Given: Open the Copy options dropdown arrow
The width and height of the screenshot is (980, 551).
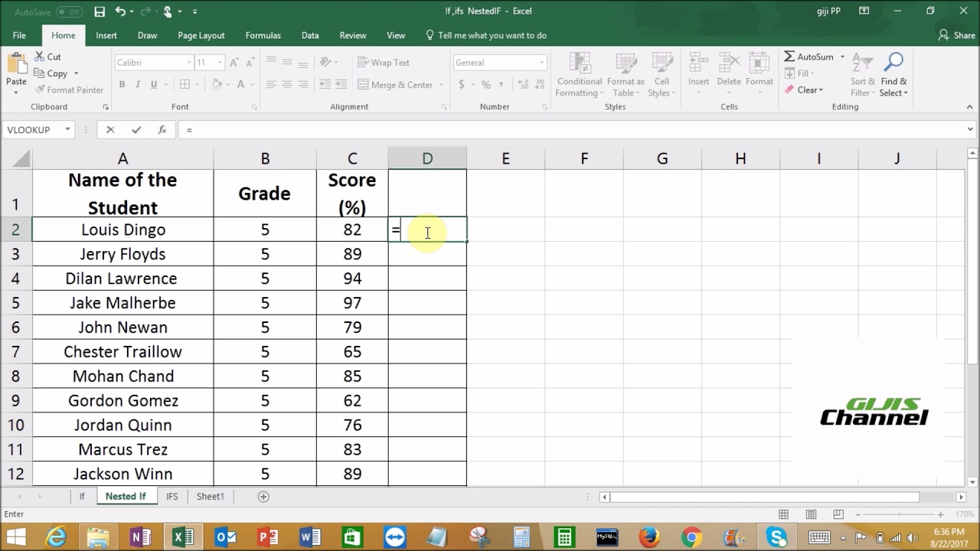Looking at the screenshot, I should coord(76,73).
